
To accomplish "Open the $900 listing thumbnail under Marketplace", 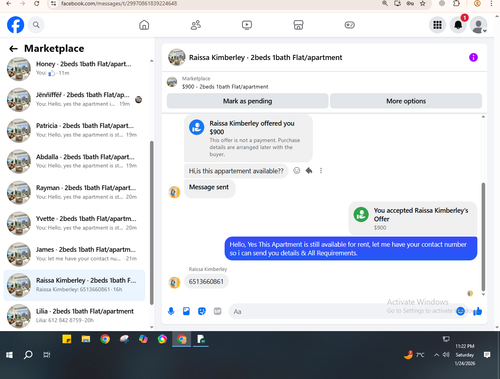I will [172, 82].
